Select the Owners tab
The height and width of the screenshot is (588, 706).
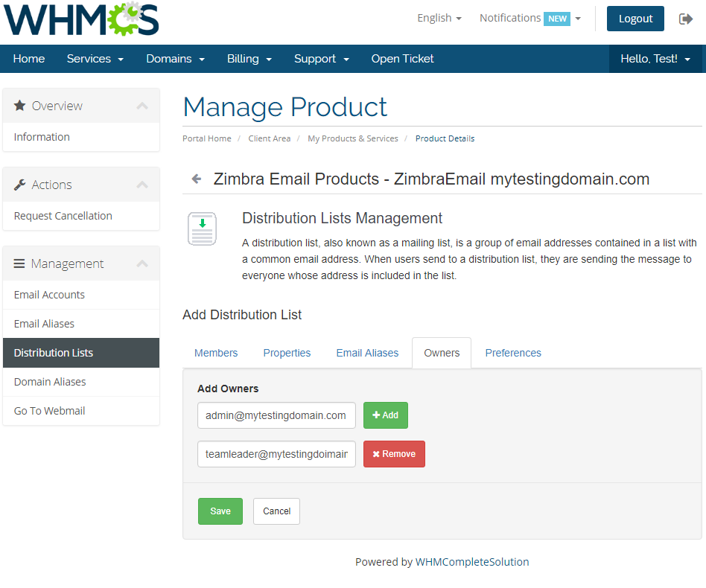point(442,353)
